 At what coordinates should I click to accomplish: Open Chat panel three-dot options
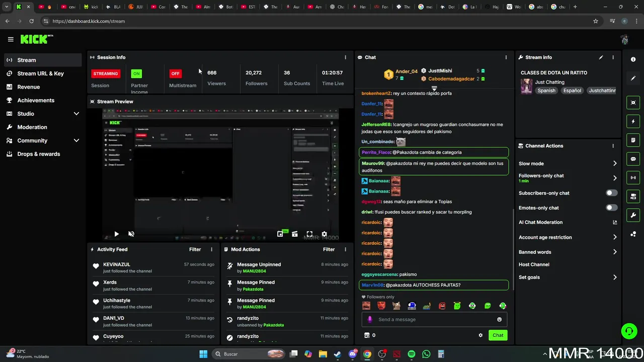pyautogui.click(x=506, y=57)
